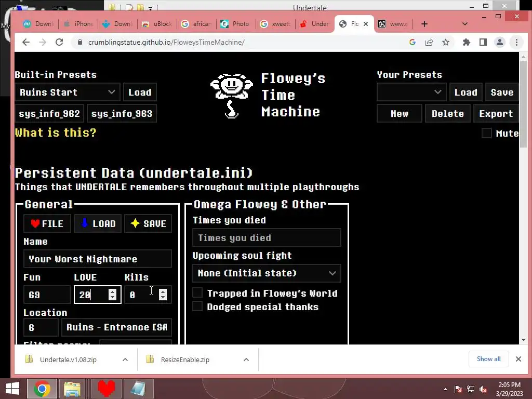Click the muted volume tray icon
This screenshot has height=399, width=532.
coord(484,390)
